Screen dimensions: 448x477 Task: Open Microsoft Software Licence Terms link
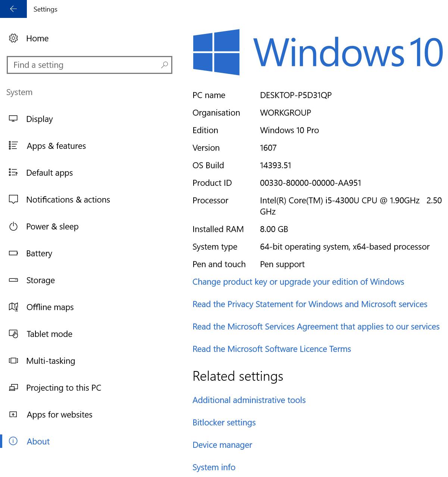(272, 349)
